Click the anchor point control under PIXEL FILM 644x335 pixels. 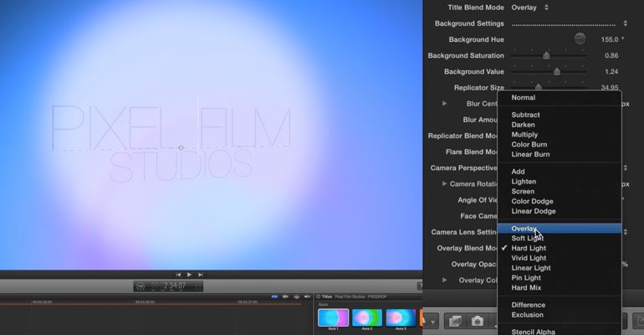pyautogui.click(x=181, y=147)
